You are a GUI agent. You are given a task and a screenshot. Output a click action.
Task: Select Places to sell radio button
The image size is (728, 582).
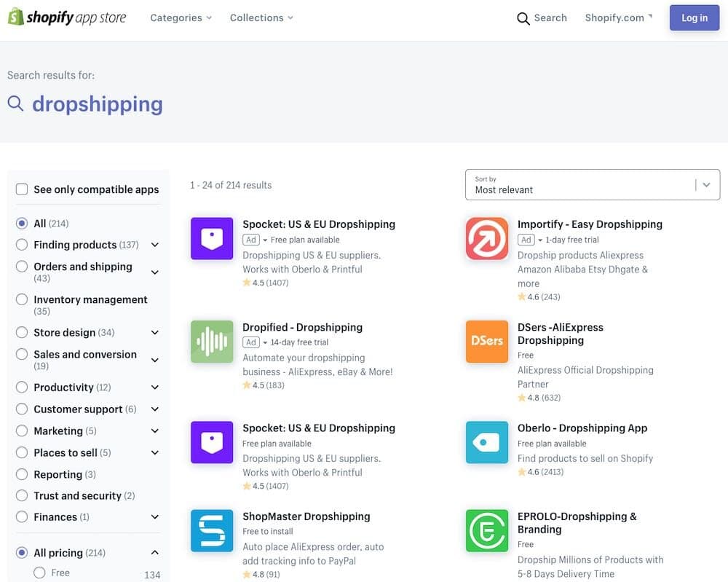(22, 453)
